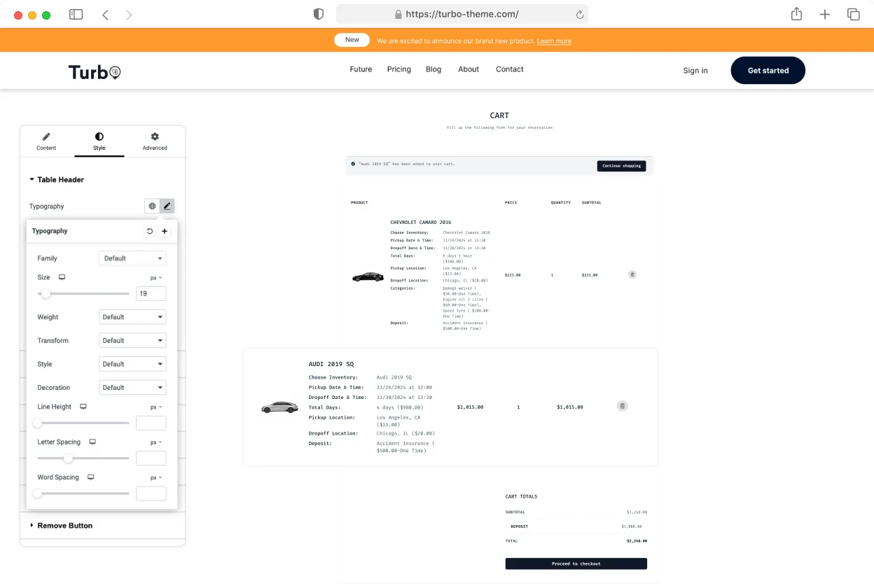Open the Future nav item

361,69
